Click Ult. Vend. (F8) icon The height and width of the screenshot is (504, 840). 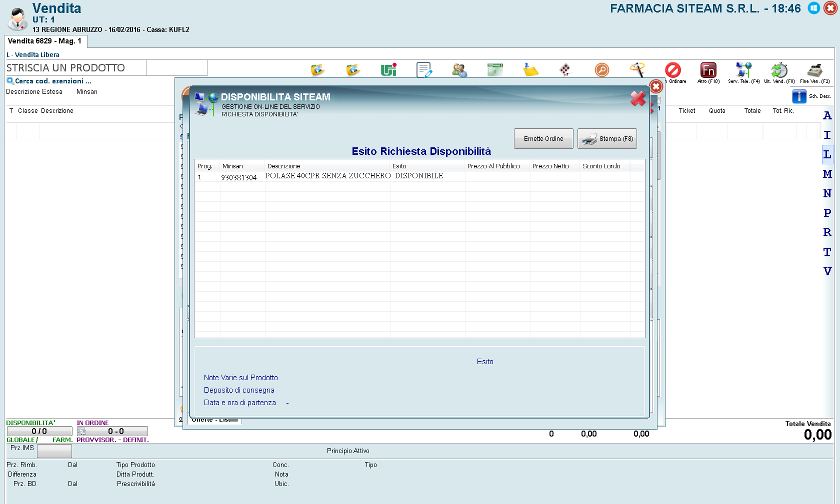(779, 70)
